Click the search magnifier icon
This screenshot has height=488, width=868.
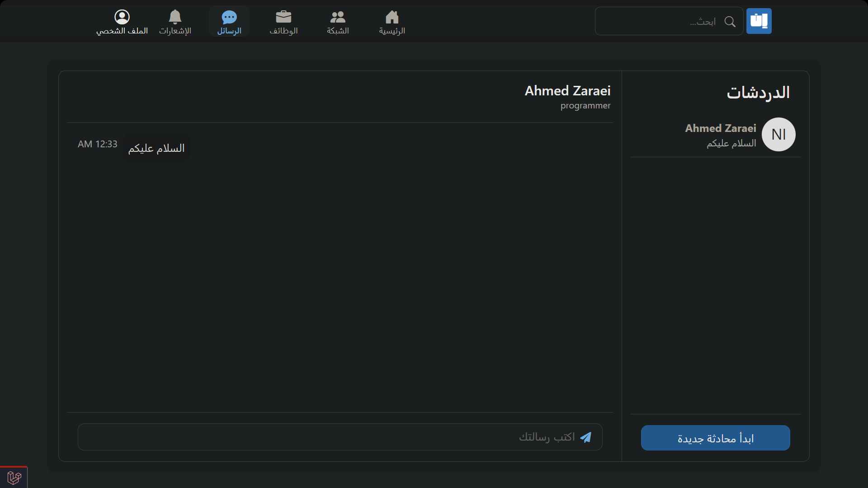(730, 21)
